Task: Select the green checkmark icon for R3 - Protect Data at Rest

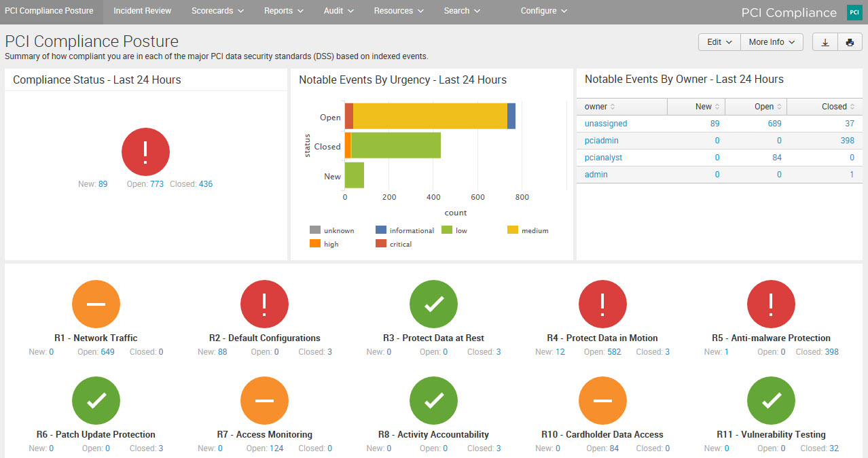Action: 433,304
